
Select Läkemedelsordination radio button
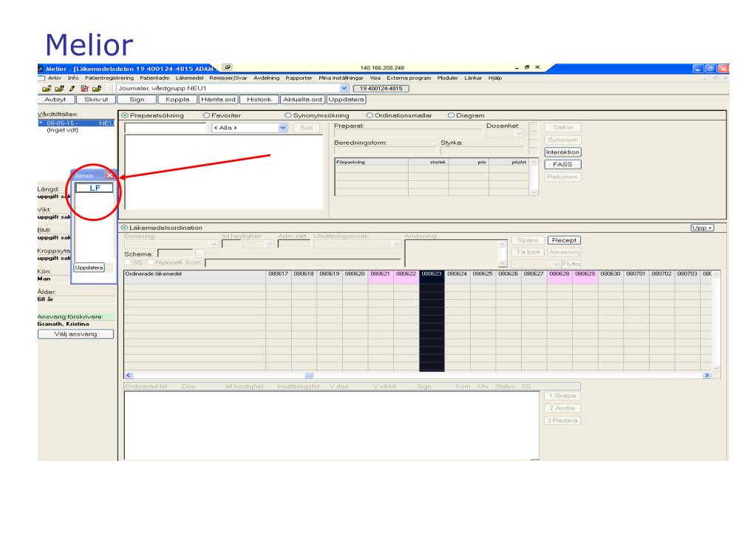tap(124, 228)
